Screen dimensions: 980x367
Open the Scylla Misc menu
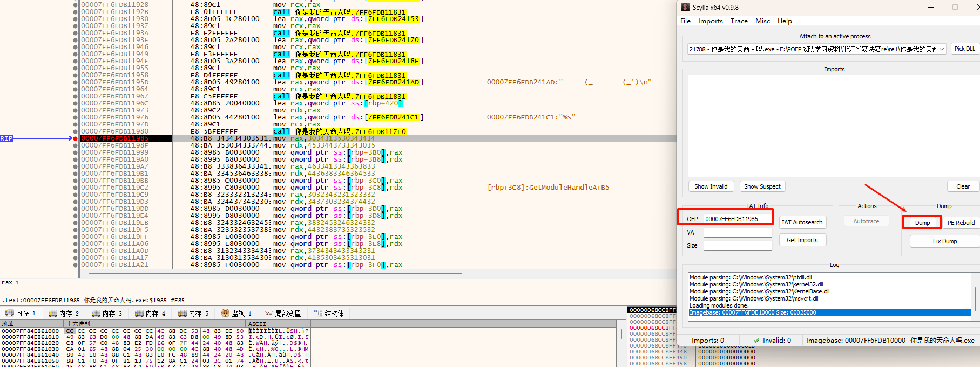[762, 21]
